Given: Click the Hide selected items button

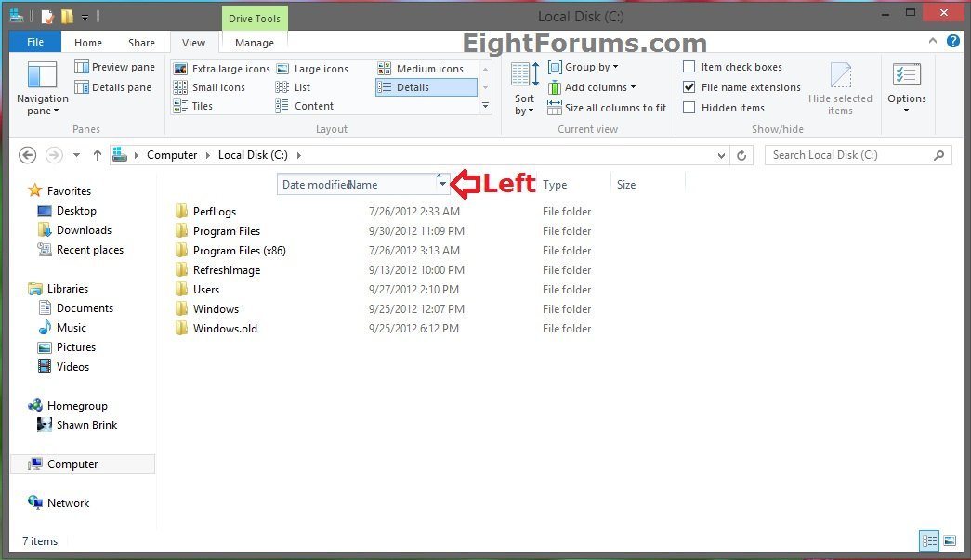Looking at the screenshot, I should pos(840,88).
